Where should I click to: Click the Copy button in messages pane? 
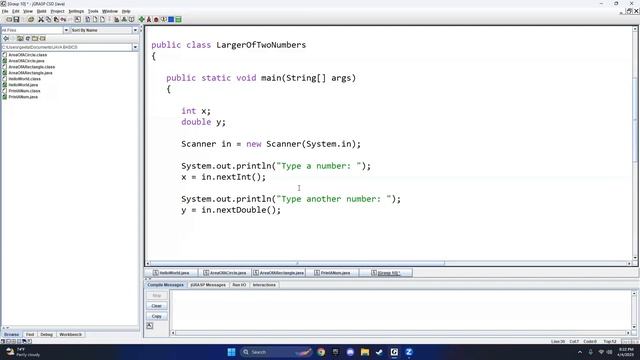(157, 316)
